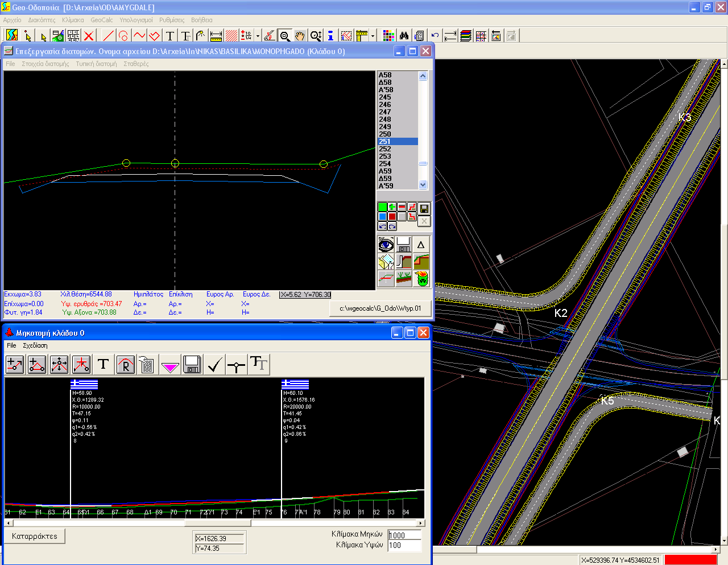Open the Σχεδίαση menu in profile window

[x=35, y=345]
